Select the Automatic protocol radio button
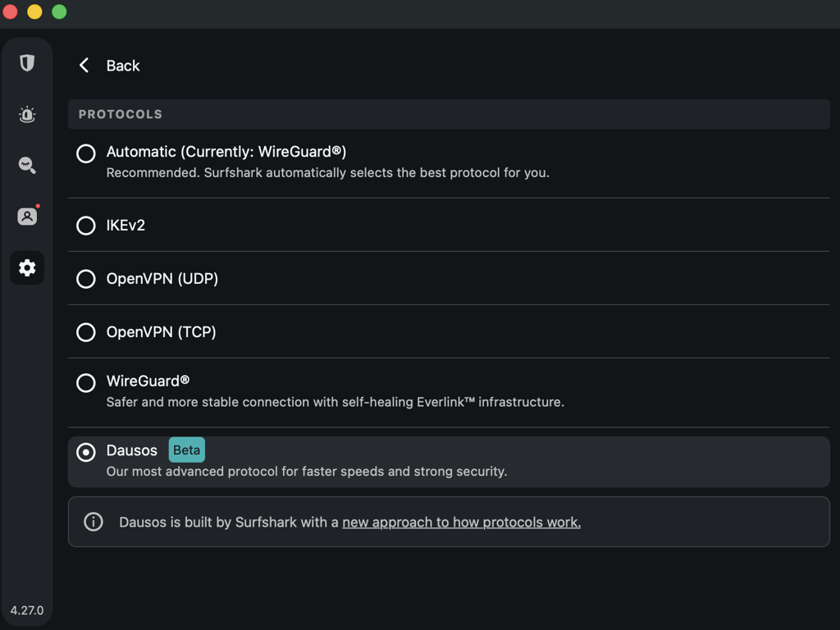The image size is (840, 630). pos(85,153)
